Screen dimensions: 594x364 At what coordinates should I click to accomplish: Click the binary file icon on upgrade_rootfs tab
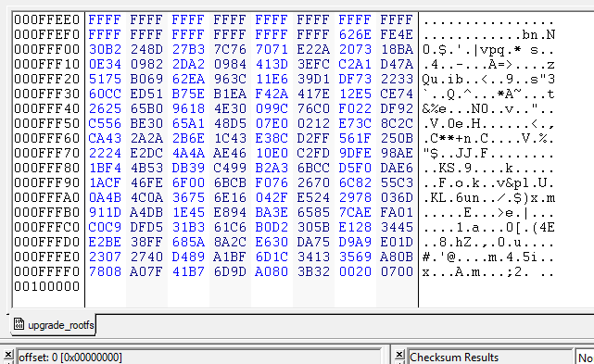click(19, 324)
